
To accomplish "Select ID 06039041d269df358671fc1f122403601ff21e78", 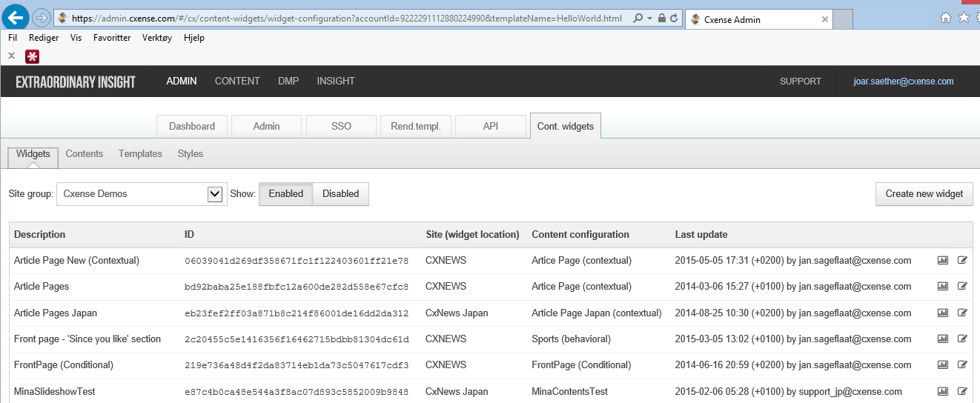I will coord(297,261).
